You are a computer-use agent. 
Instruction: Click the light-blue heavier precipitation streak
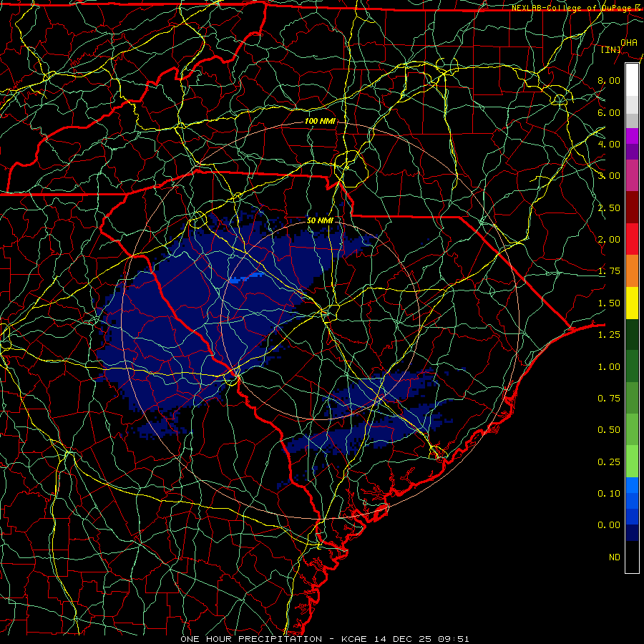point(248,277)
